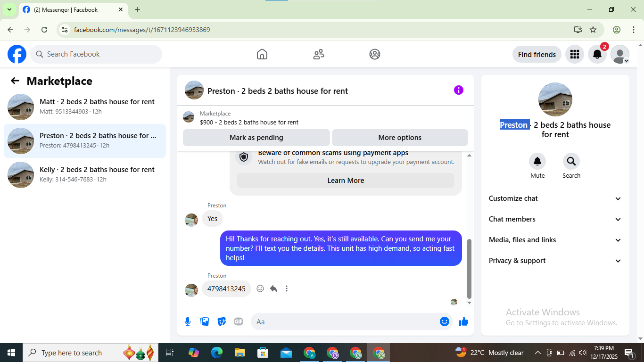The height and width of the screenshot is (362, 644).
Task: Click the chat header listing thumbnail
Action: pyautogui.click(x=194, y=90)
